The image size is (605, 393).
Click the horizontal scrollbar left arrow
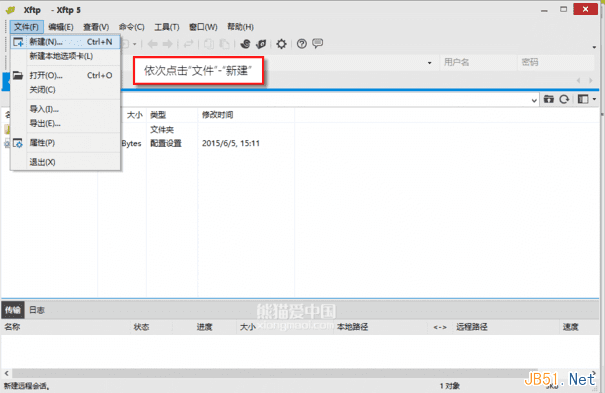pos(6,373)
